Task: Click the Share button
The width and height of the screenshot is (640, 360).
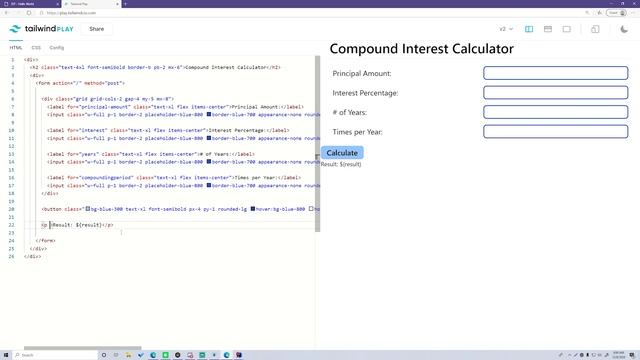Action: (97, 29)
